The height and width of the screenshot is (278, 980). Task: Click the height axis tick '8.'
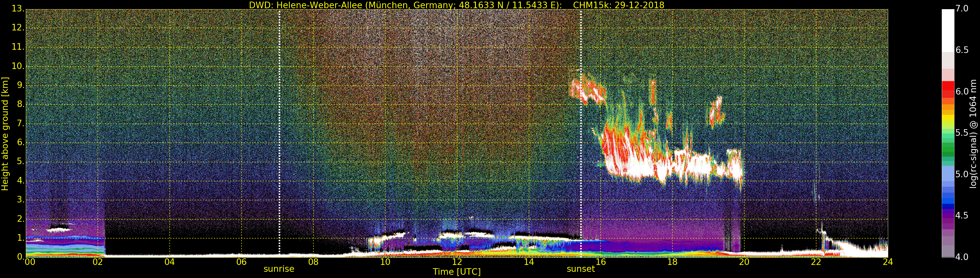[x=21, y=104]
